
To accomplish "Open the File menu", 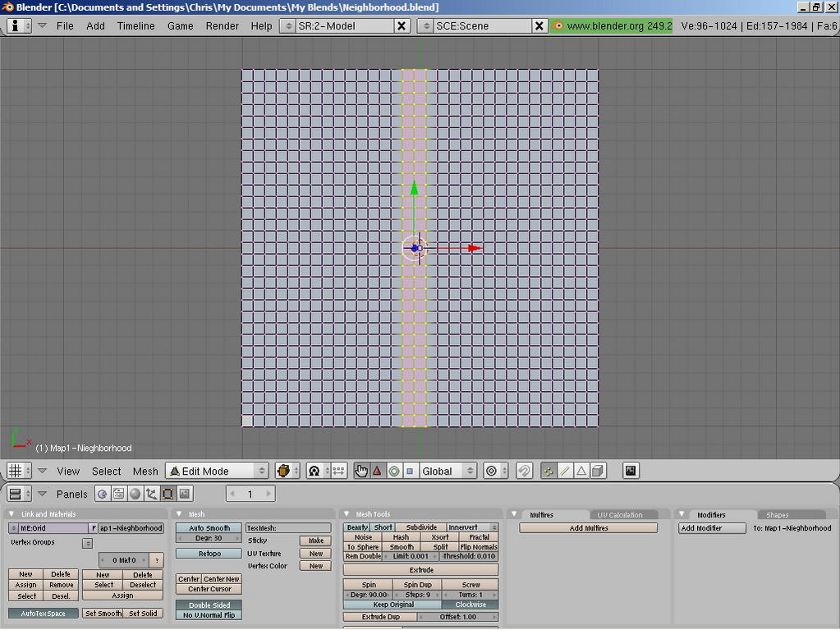I will [65, 25].
